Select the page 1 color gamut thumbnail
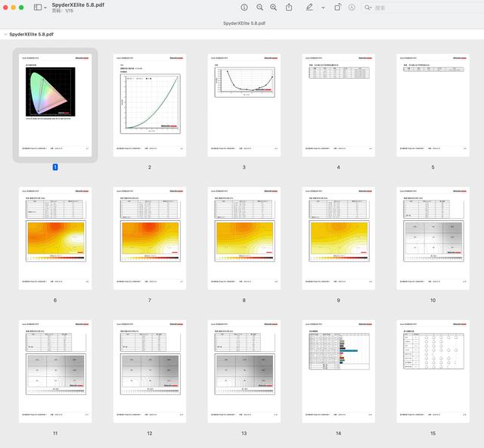Viewport: 484px width, 448px height. pos(55,104)
